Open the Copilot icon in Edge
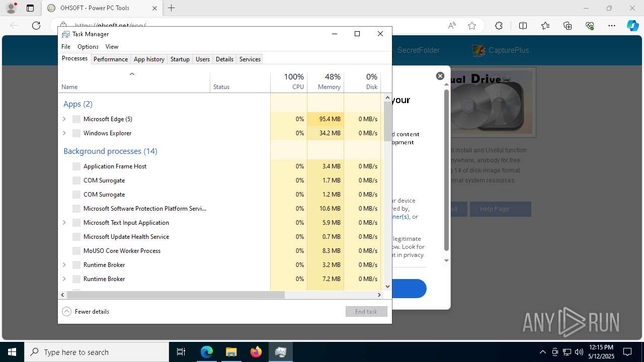This screenshot has height=362, width=644. 632,26
